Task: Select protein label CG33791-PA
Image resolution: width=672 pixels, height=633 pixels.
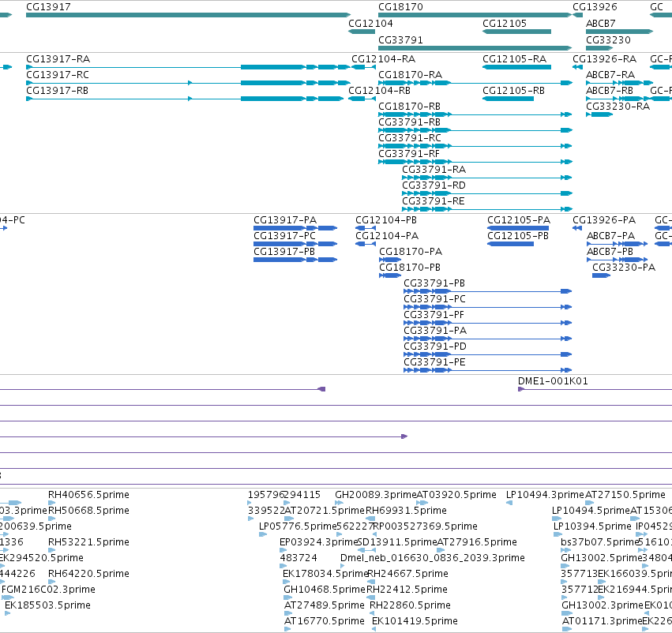Action: click(435, 331)
